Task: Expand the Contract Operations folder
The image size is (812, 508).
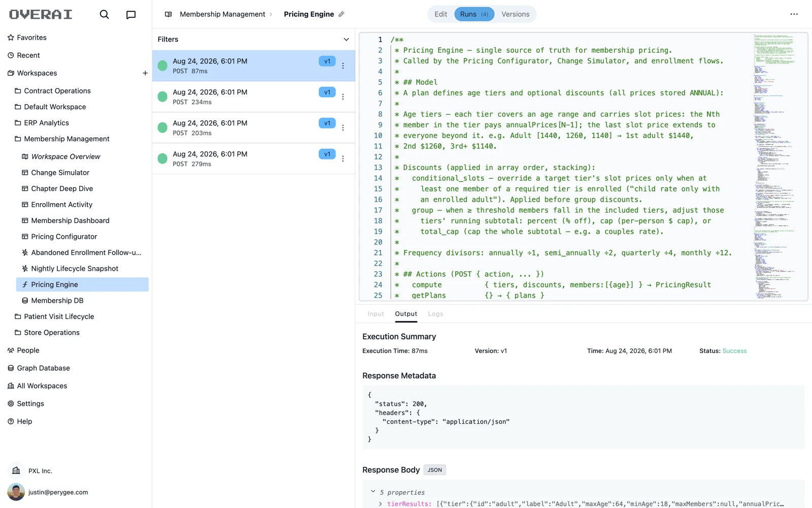Action: (x=57, y=91)
